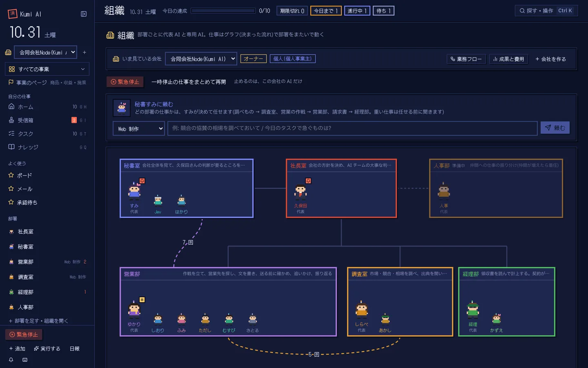Open the sidebar company dropdown 合同会社Node
This screenshot has height=368, width=588.
click(45, 52)
